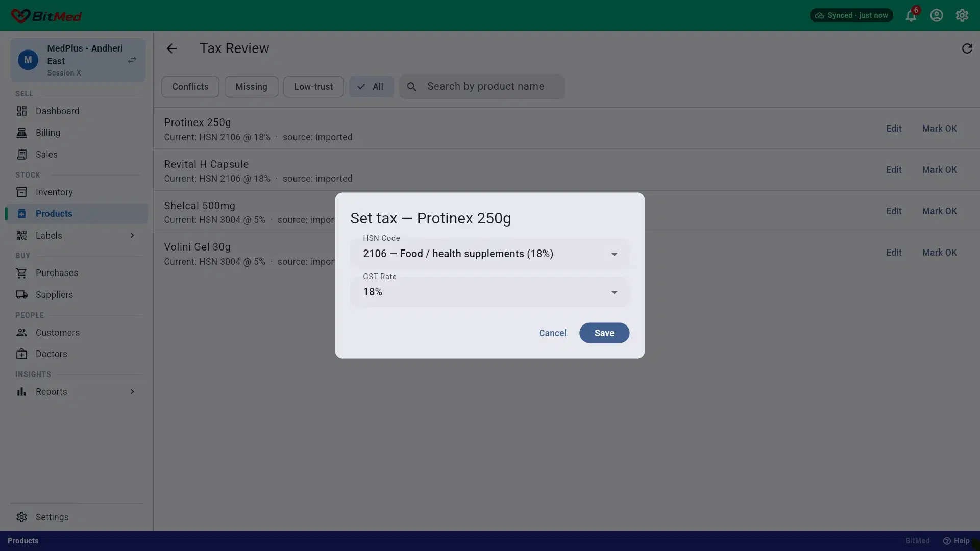The image size is (980, 551).
Task: Open the GST Rate dropdown
Action: pyautogui.click(x=489, y=292)
